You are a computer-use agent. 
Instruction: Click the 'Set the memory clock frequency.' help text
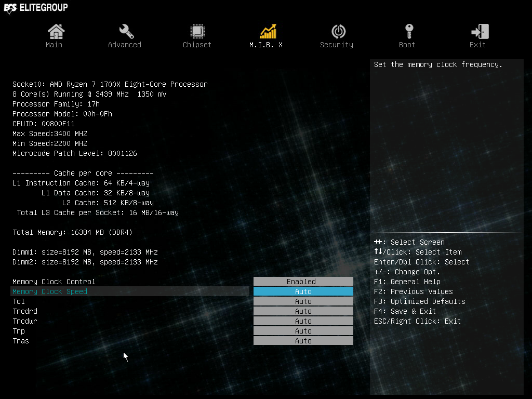click(x=438, y=64)
